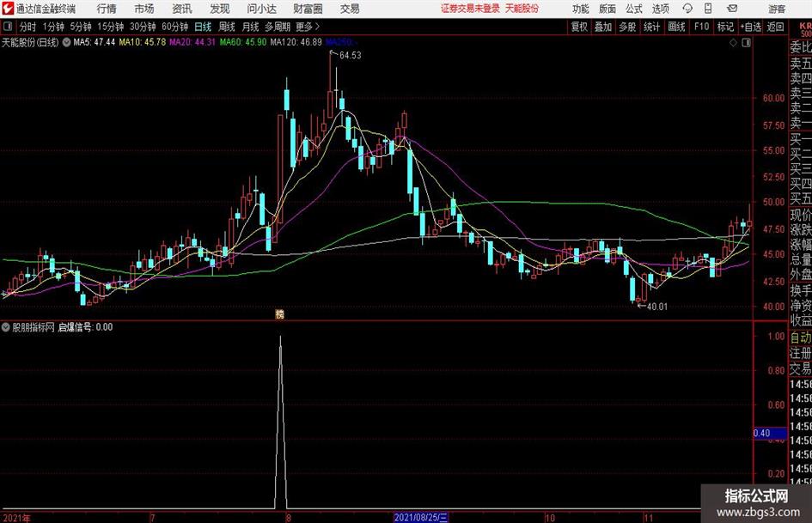Open the 公式 menu
Viewport: 812px width, 523px height.
pyautogui.click(x=634, y=9)
